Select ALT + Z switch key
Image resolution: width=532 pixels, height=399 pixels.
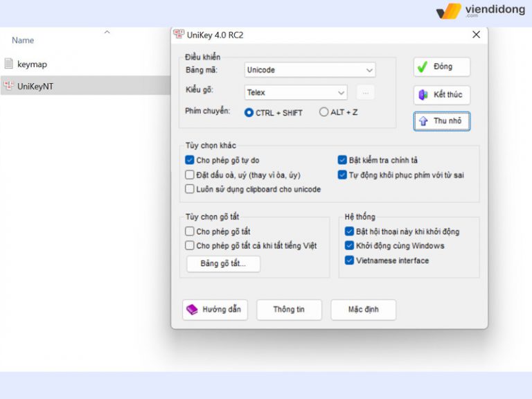coord(323,112)
